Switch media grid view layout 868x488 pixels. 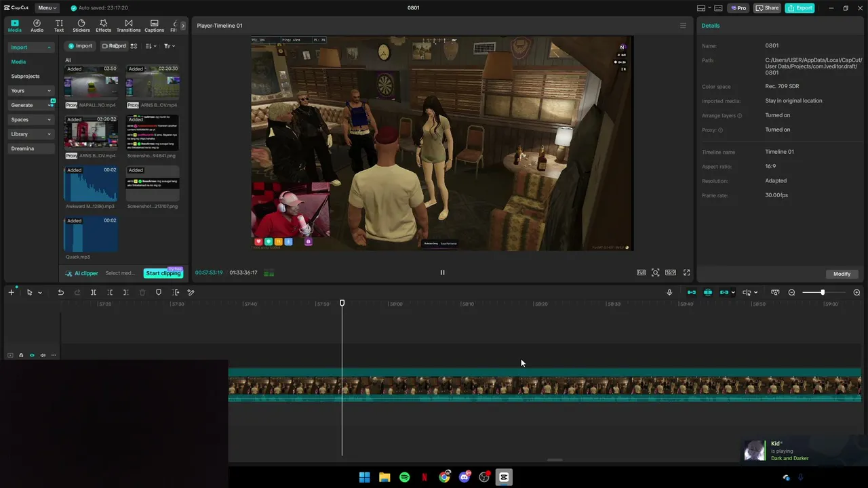(134, 46)
